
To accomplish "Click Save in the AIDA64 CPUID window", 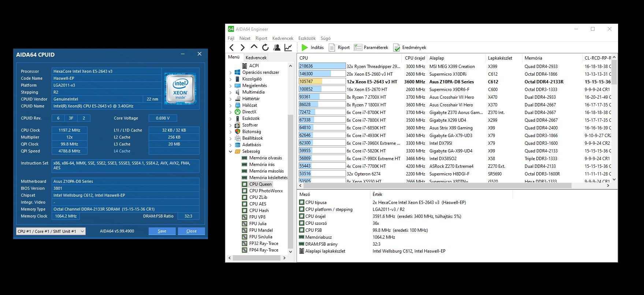I will (x=162, y=231).
